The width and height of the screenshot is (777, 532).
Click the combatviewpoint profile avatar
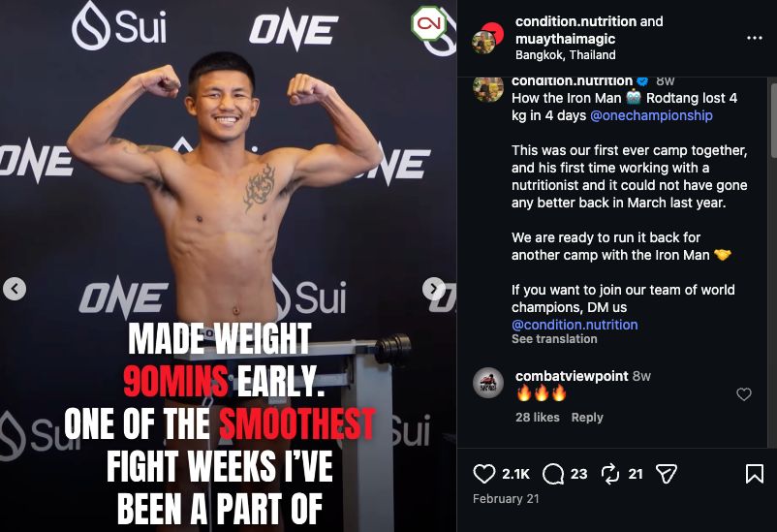click(488, 383)
